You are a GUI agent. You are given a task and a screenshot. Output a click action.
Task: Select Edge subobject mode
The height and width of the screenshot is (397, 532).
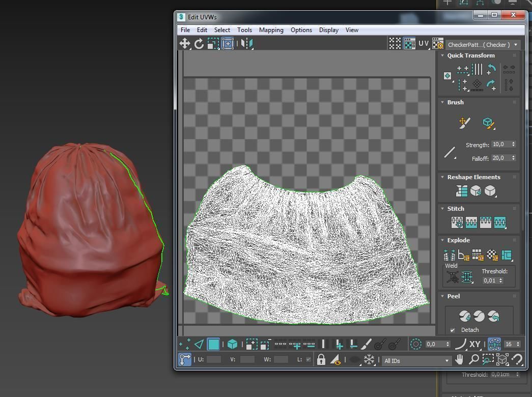click(199, 345)
